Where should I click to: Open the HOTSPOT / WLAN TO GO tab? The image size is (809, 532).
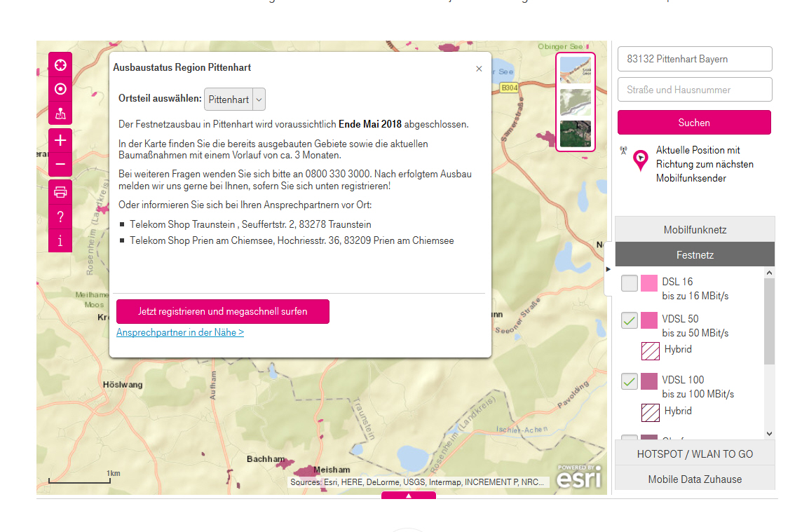[x=695, y=454]
